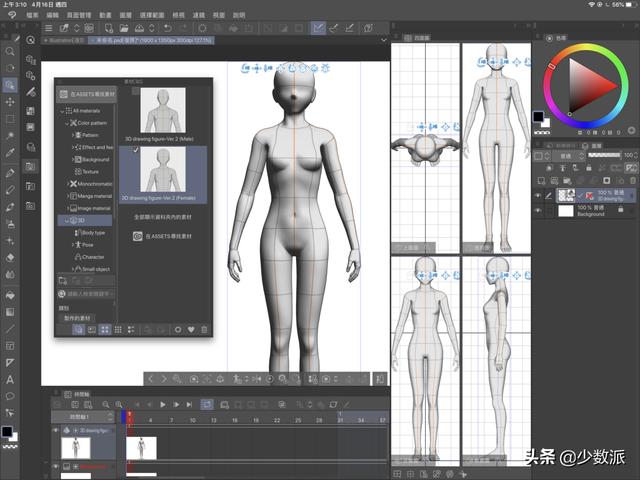
Task: Click the Open file folder icon
Action: pos(124,28)
